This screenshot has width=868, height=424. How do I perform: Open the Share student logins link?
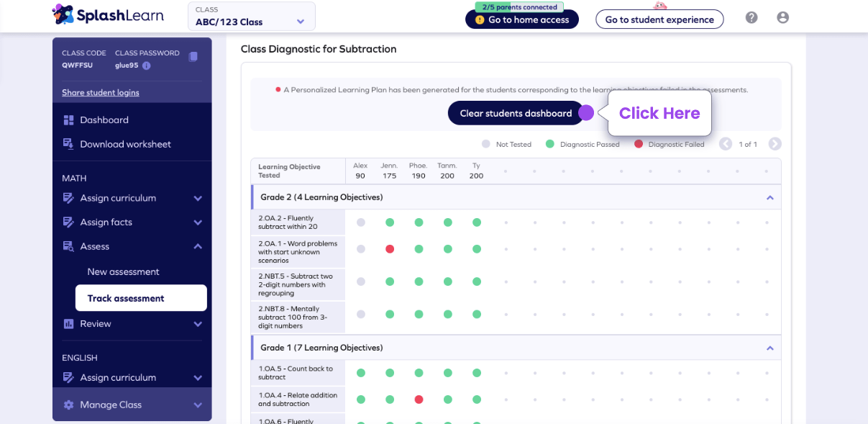(100, 92)
